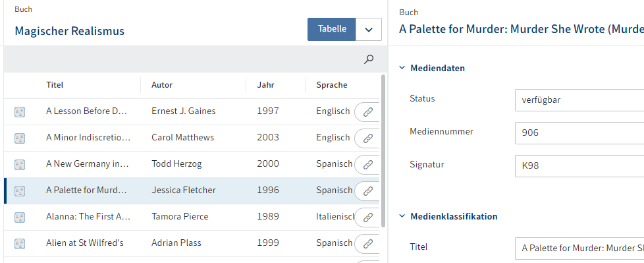Select the title A Lesson Before D…
Viewport: 644px width, 263px height.
pyautogui.click(x=87, y=111)
